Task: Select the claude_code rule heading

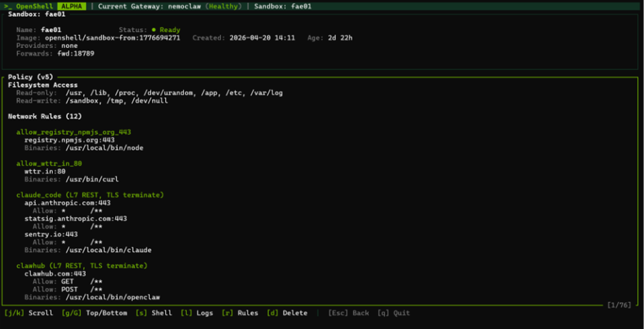Action: [x=90, y=195]
